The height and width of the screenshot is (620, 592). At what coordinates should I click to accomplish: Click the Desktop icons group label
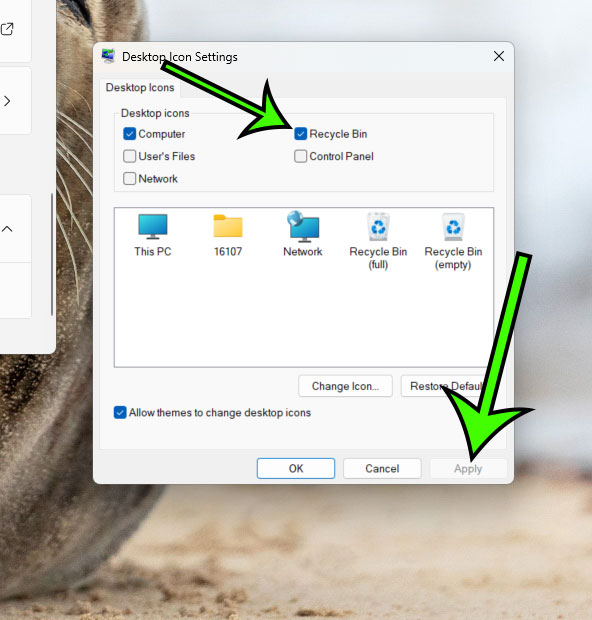pyautogui.click(x=155, y=113)
